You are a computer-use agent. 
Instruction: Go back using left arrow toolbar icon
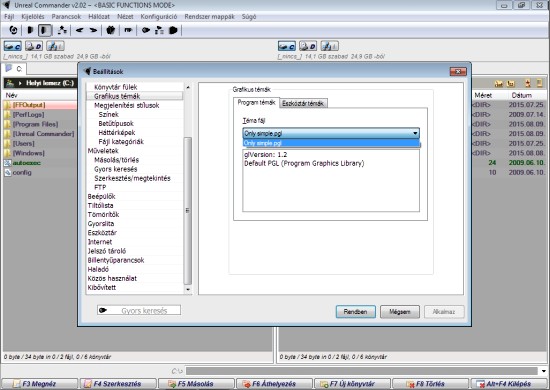pos(79,31)
